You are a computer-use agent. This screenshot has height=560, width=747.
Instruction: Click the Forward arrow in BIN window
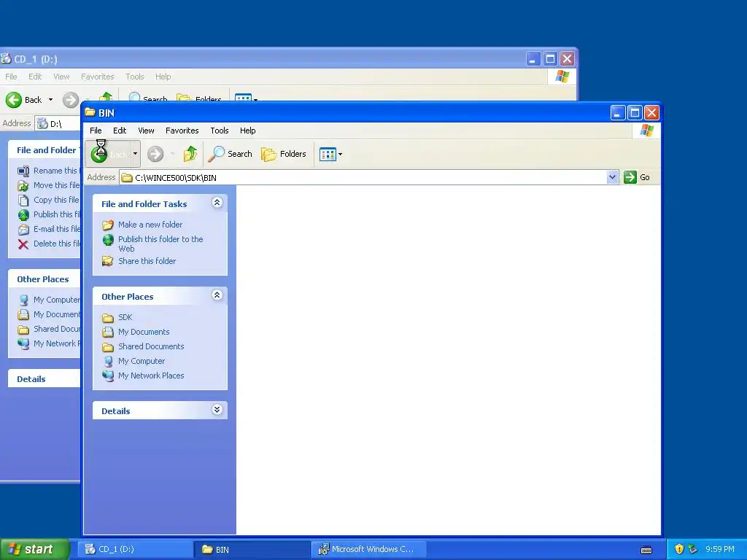tap(155, 154)
